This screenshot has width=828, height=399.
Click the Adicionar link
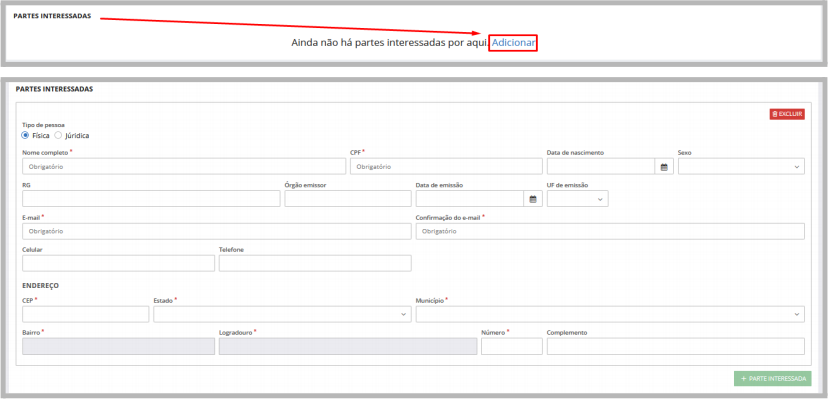point(513,43)
